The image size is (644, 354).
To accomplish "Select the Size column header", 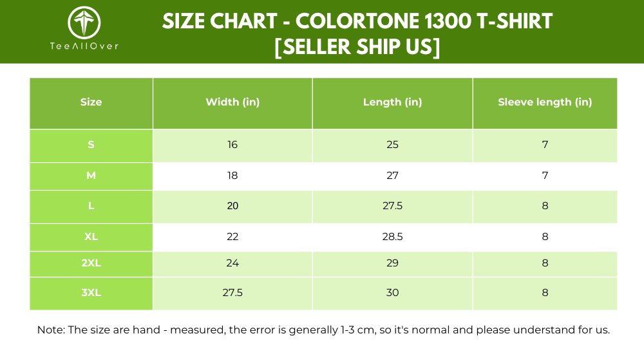I will click(91, 102).
